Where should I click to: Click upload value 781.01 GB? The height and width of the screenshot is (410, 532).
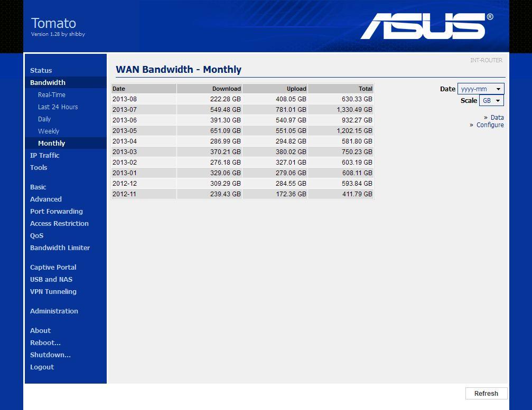(291, 109)
